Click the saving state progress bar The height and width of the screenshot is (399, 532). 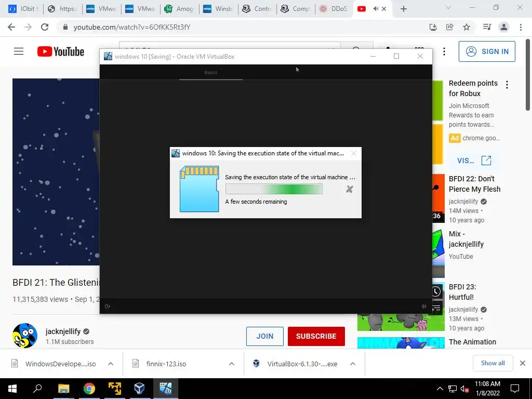[x=274, y=189]
